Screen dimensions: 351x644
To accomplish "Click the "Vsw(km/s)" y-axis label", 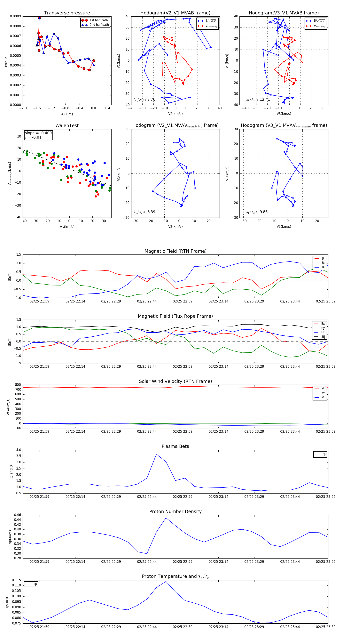I will pos(8,407).
